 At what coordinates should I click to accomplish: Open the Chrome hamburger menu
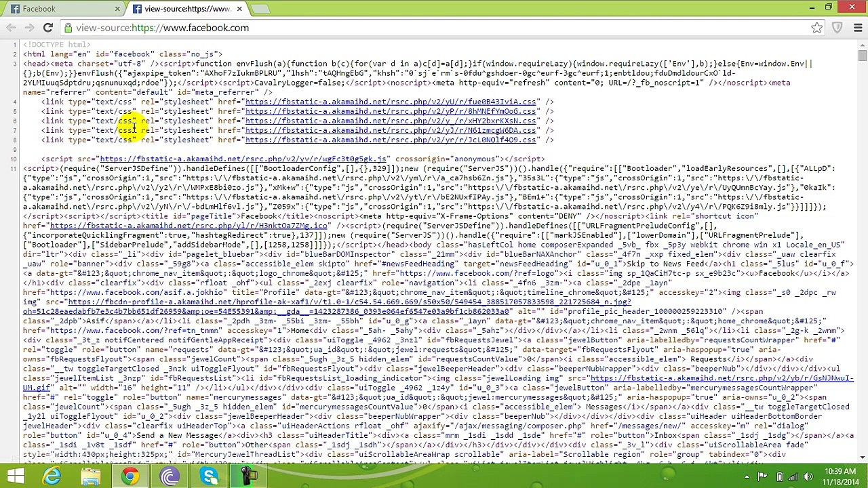(x=858, y=28)
